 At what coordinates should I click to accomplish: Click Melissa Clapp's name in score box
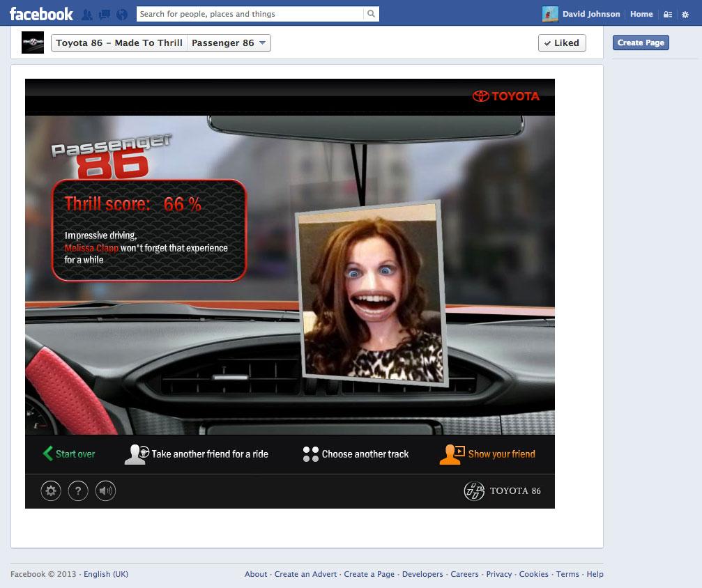(x=91, y=248)
